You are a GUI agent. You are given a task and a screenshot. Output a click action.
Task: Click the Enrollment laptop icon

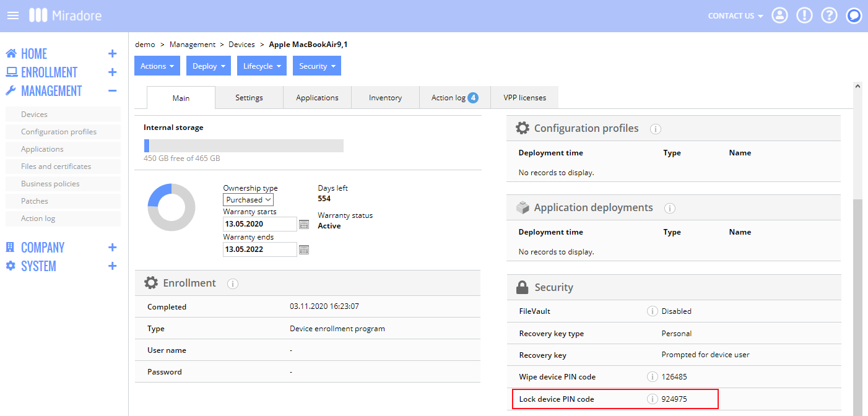tap(11, 72)
